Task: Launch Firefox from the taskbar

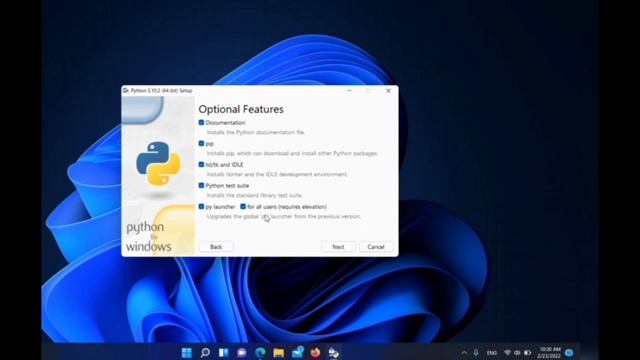Action: pos(315,352)
